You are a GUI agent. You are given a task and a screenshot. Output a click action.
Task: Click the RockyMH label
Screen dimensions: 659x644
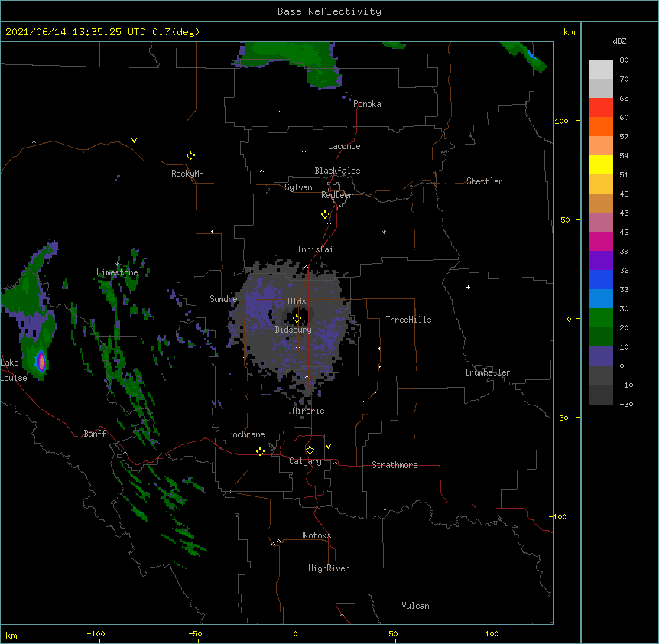187,174
